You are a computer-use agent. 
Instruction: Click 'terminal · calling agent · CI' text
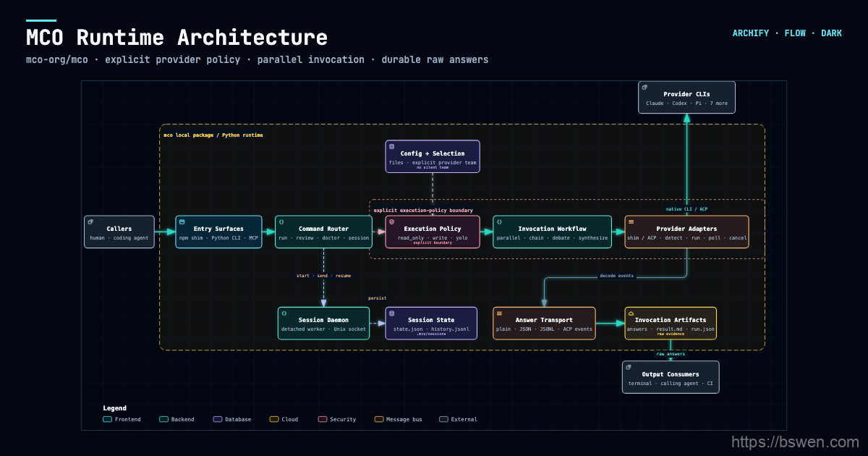coord(671,384)
